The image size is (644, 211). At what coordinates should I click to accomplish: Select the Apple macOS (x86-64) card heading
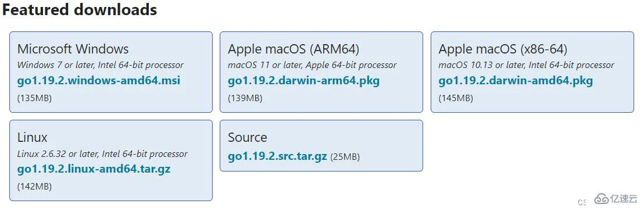[503, 49]
